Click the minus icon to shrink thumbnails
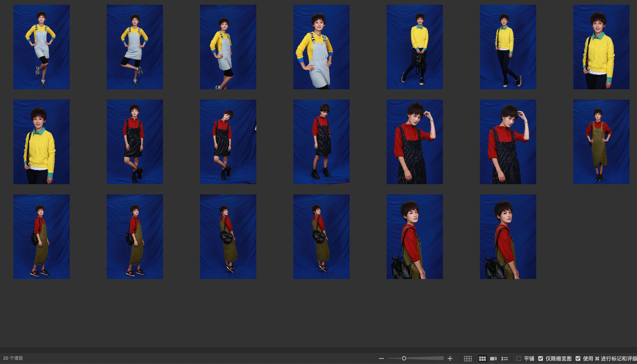 coord(381,358)
